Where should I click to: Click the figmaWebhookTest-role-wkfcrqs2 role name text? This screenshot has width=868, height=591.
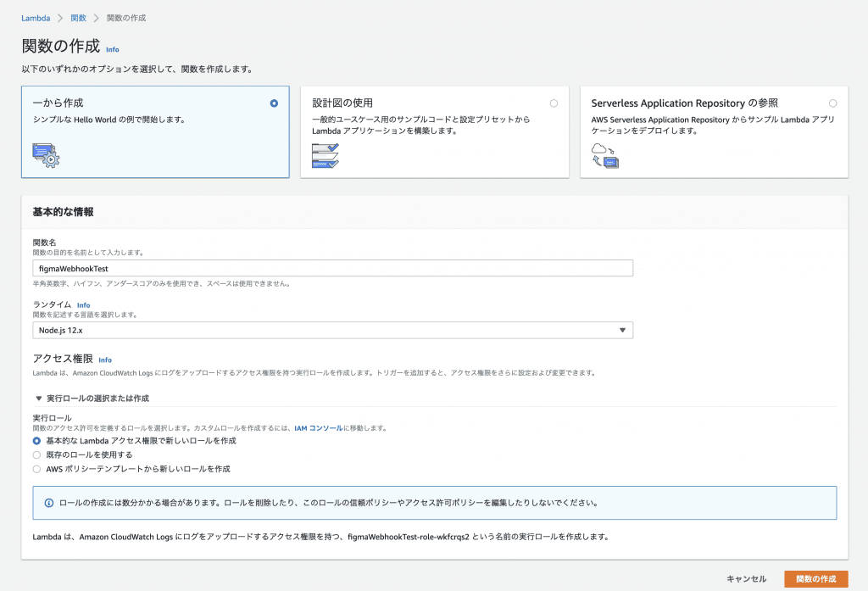(x=409, y=537)
